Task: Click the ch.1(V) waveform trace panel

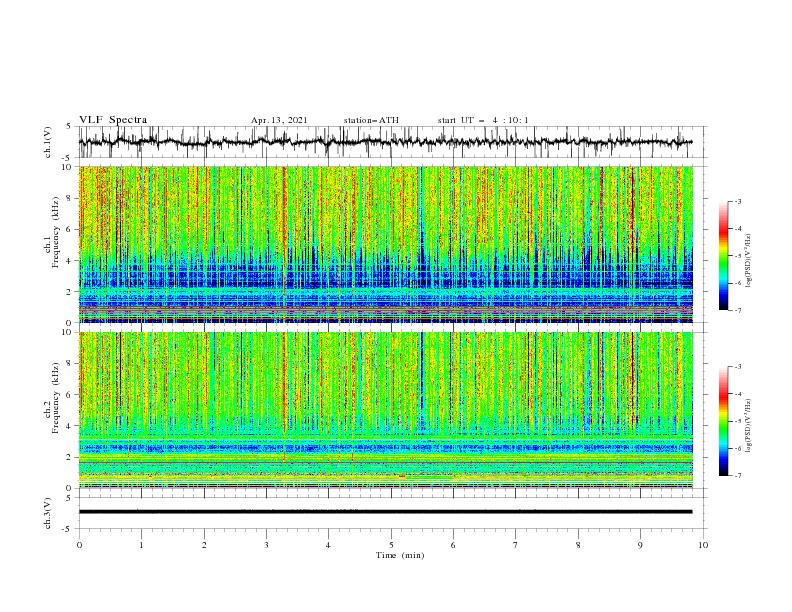Action: click(393, 142)
